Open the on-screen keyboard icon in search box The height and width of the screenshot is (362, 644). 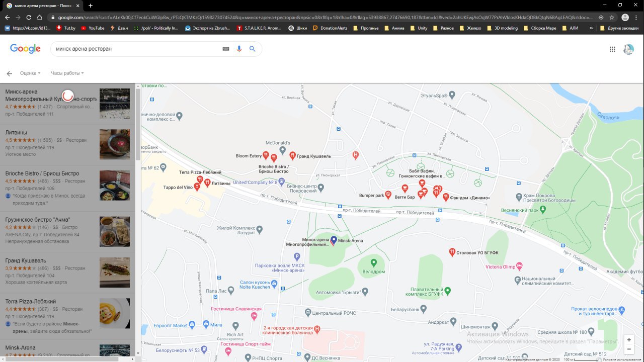tap(226, 49)
